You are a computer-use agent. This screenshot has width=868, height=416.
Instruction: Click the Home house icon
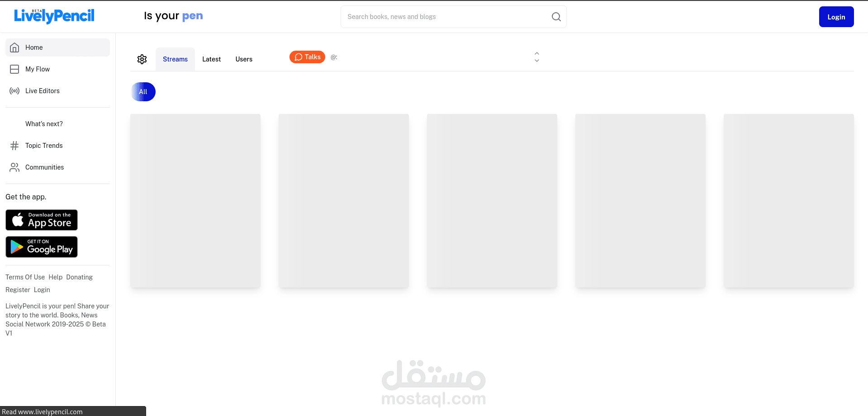coord(14,47)
